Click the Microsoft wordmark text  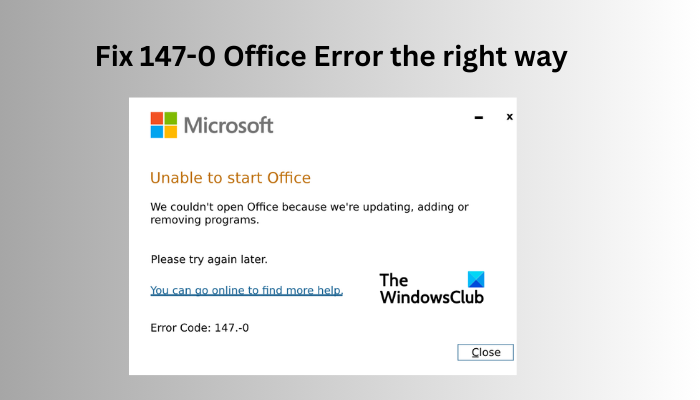pos(228,126)
